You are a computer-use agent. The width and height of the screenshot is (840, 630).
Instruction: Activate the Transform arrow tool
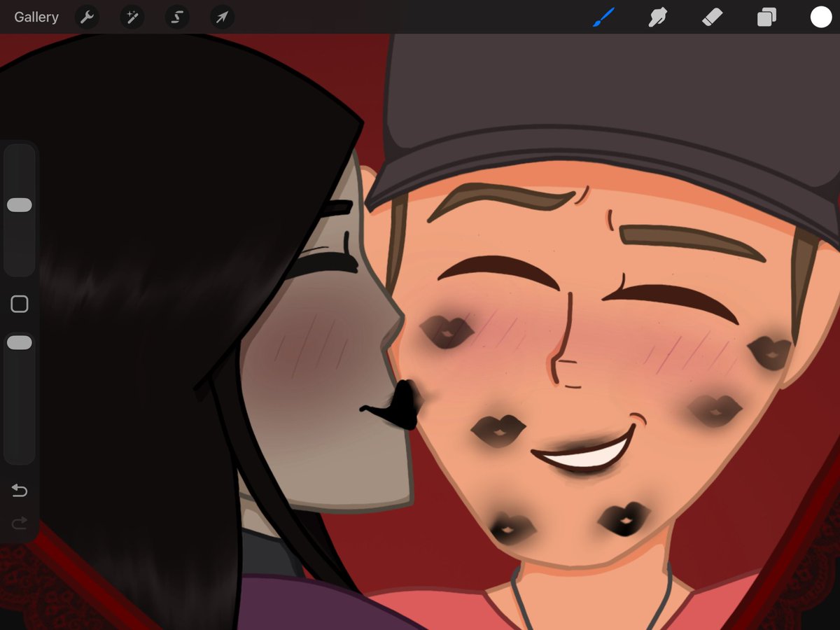[222, 17]
